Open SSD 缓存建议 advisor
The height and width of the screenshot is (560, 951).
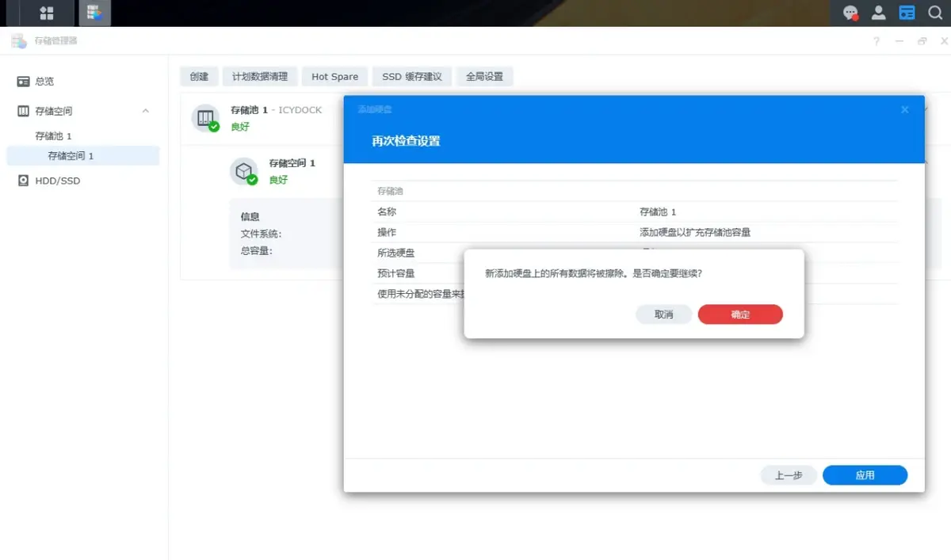(x=412, y=77)
